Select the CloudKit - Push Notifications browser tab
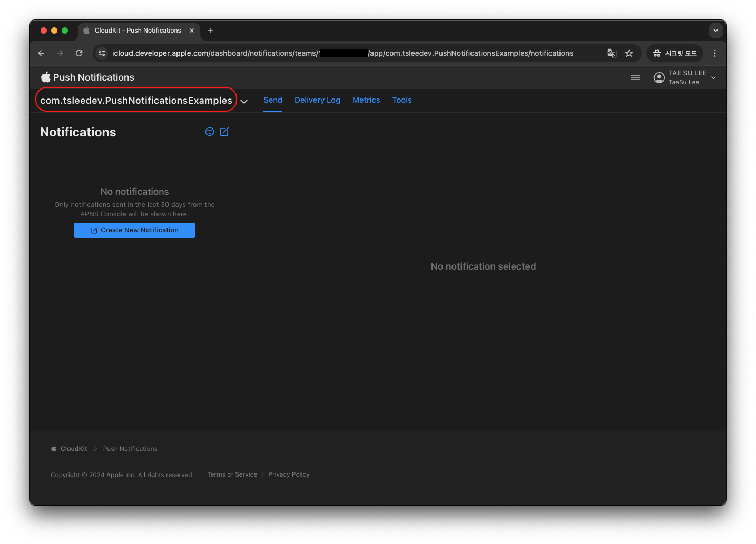 [x=138, y=31]
